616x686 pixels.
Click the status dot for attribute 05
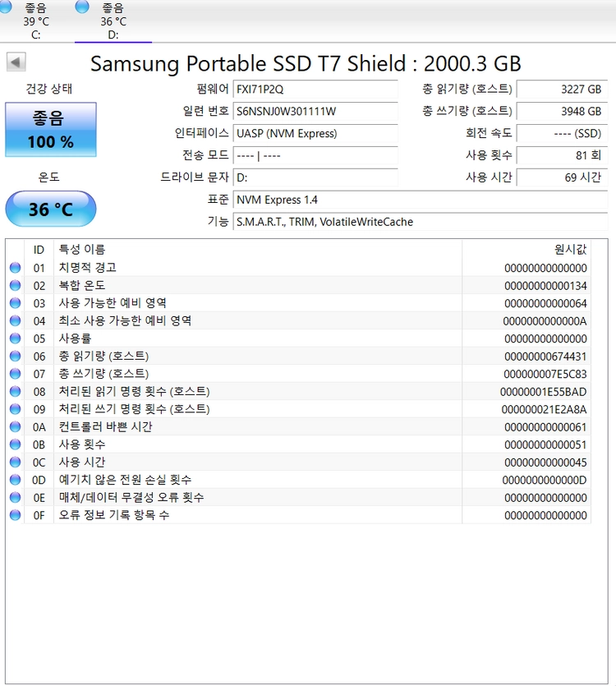16,338
